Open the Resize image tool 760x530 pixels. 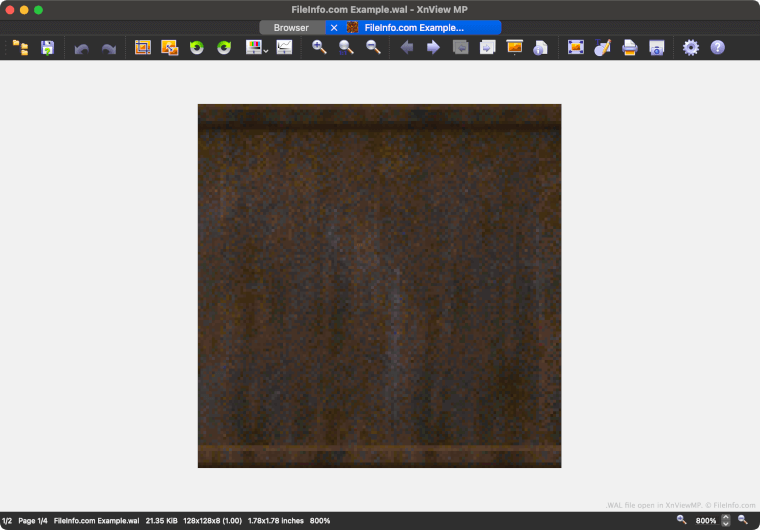[169, 47]
